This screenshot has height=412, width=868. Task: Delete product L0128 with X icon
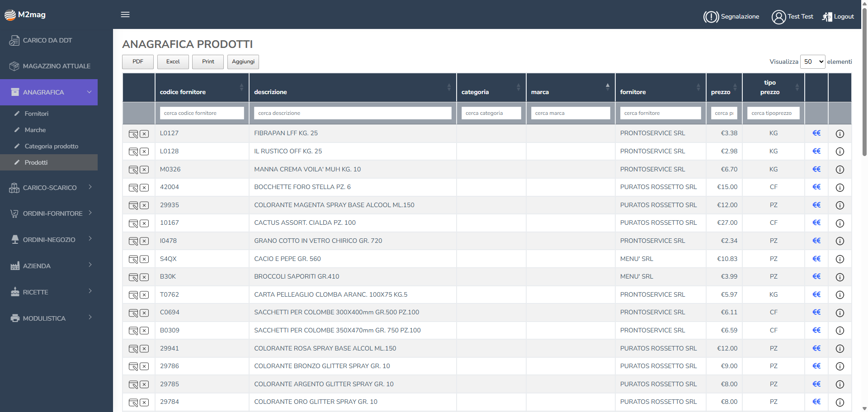(144, 152)
